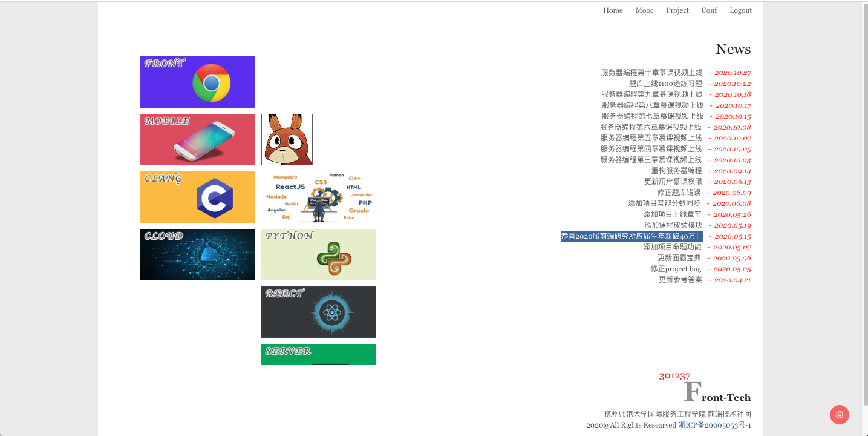Screen dimensions: 868x436
Task: Go to Home in the top navigation
Action: pos(613,10)
